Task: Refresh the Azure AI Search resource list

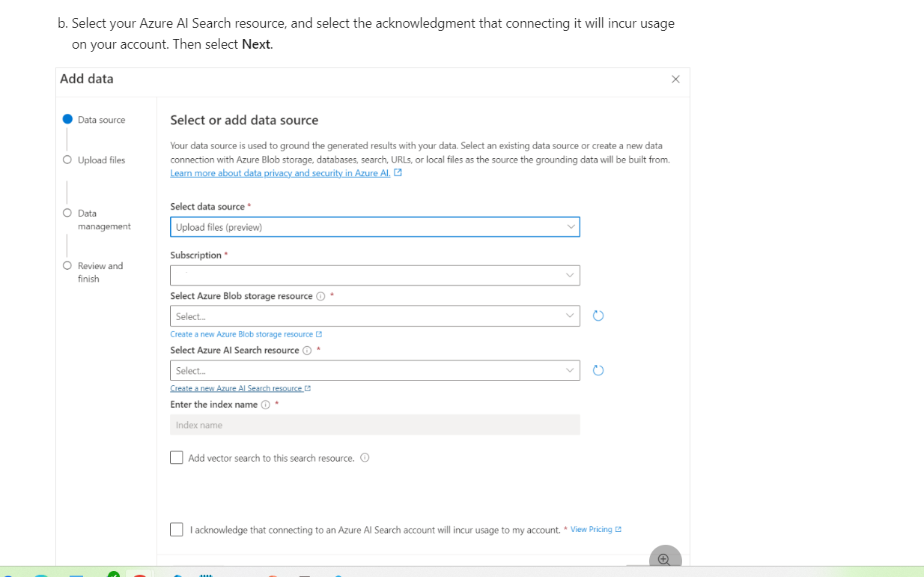Action: pos(598,369)
